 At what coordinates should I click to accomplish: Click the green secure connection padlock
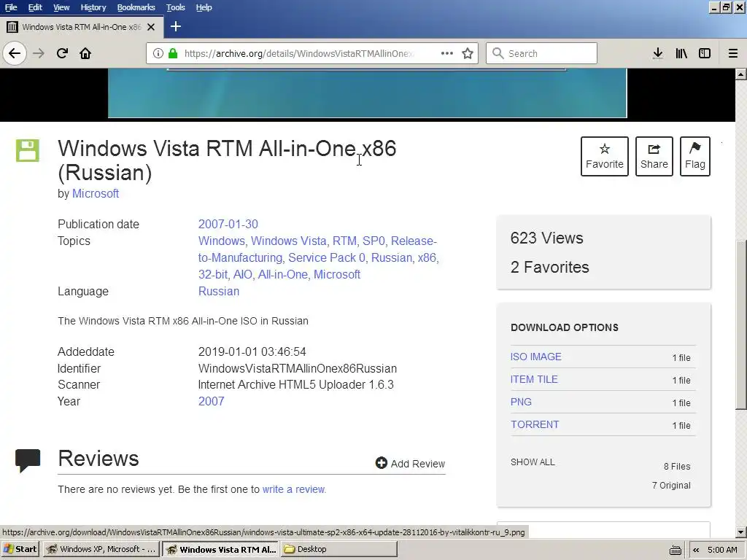173,53
